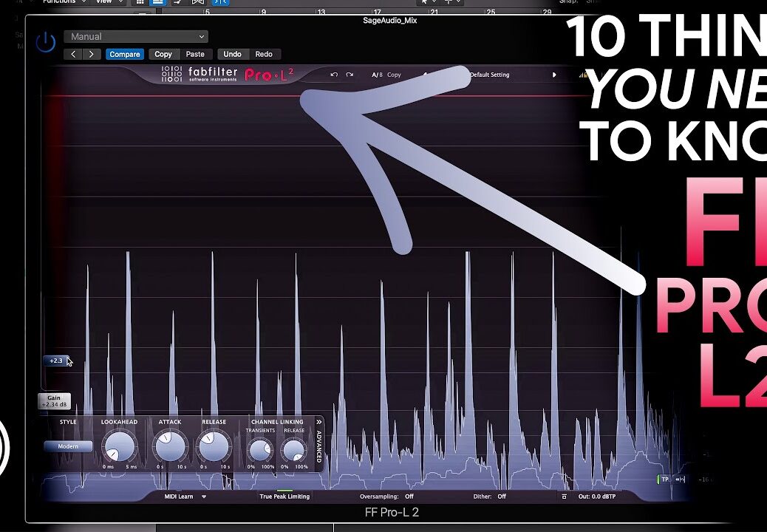The width and height of the screenshot is (767, 532).
Task: Open the View menu in Logic
Action: 109,1
